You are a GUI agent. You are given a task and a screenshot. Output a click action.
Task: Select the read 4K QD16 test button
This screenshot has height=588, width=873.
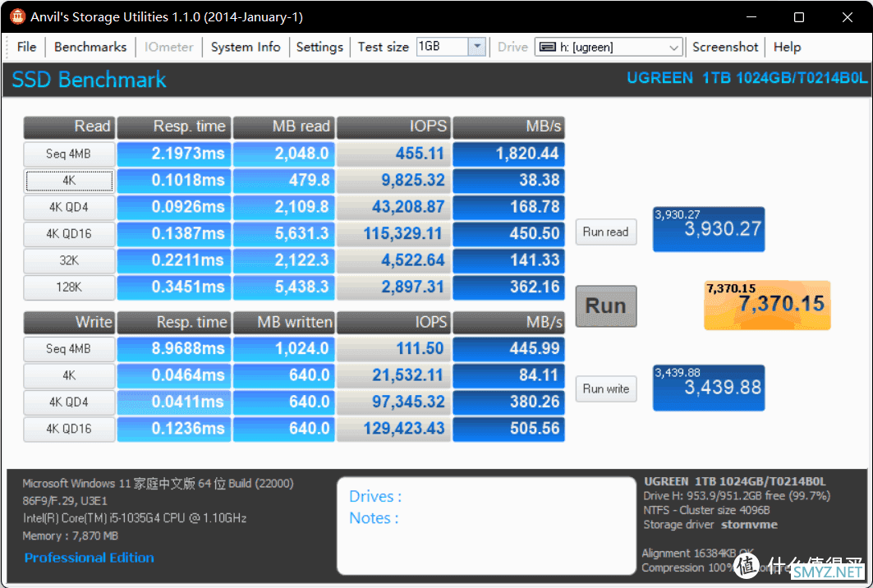pos(69,234)
